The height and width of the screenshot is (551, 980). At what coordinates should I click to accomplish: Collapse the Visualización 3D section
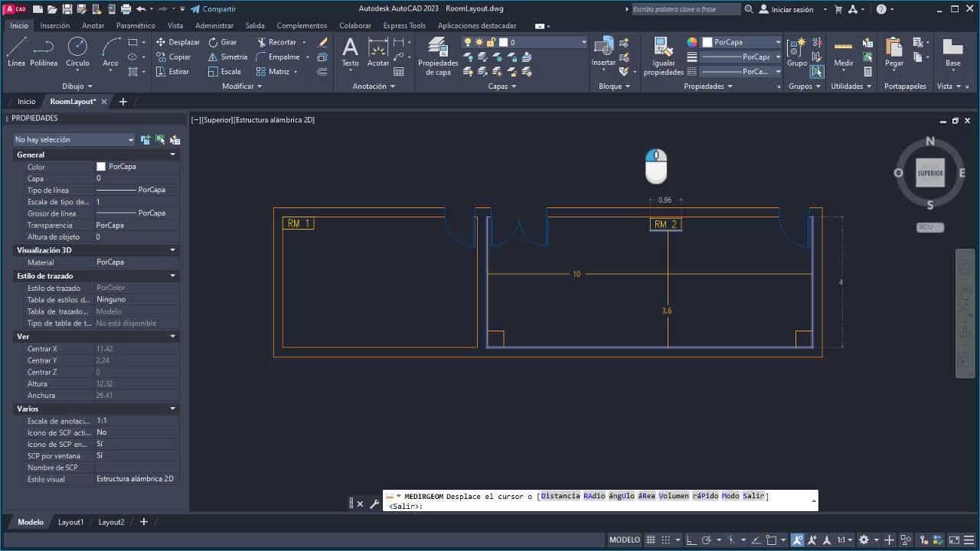[173, 249]
